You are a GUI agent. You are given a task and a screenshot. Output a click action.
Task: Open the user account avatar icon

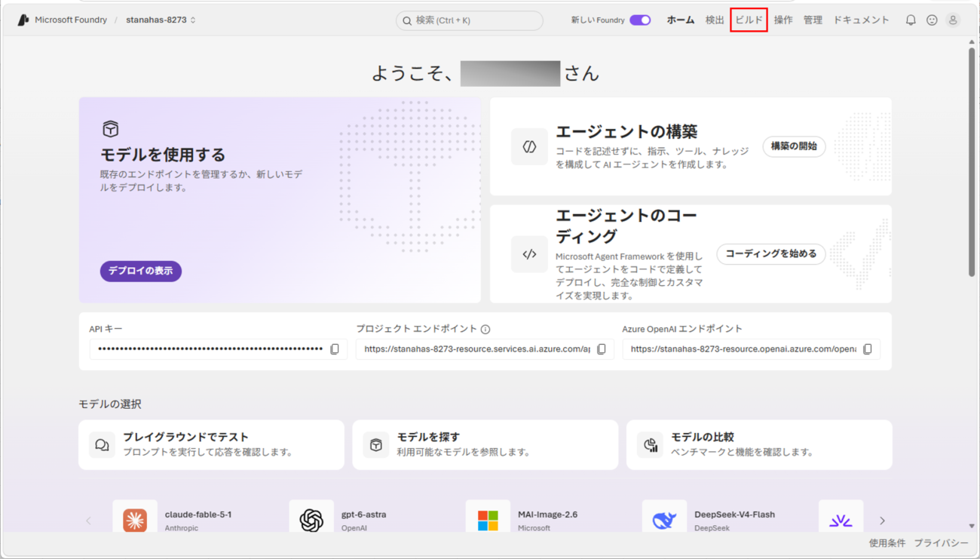tap(953, 20)
